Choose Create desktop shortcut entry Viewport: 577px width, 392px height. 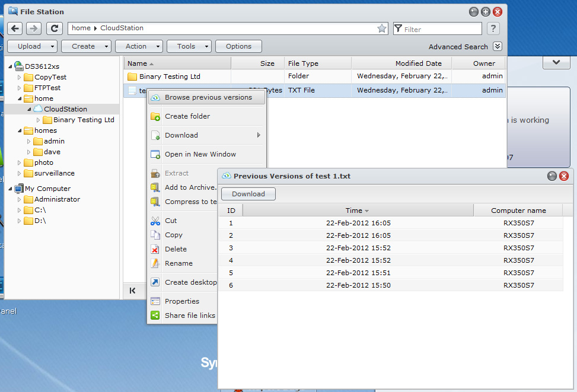click(183, 282)
